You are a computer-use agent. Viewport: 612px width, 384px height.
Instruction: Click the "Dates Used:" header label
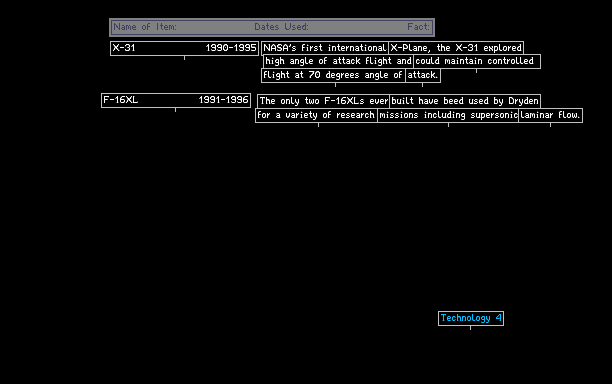[x=281, y=27]
